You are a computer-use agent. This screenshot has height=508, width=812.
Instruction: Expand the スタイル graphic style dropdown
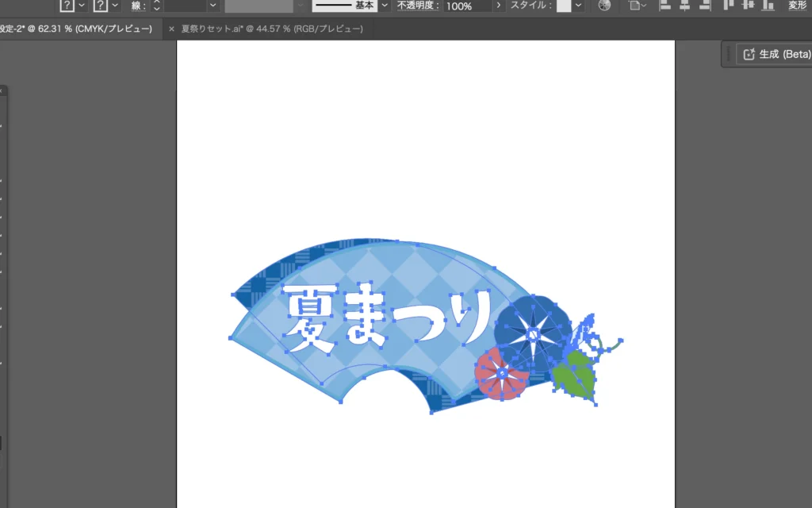pos(579,6)
